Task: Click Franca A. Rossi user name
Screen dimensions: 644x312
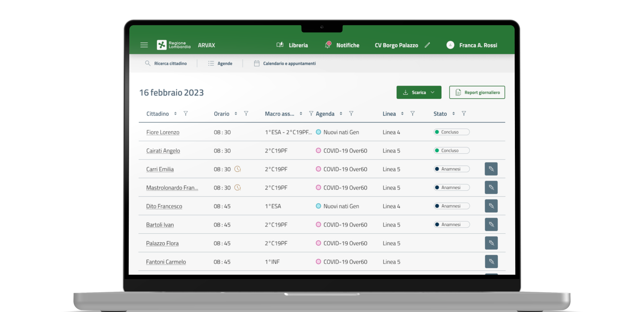Action: pos(478,45)
